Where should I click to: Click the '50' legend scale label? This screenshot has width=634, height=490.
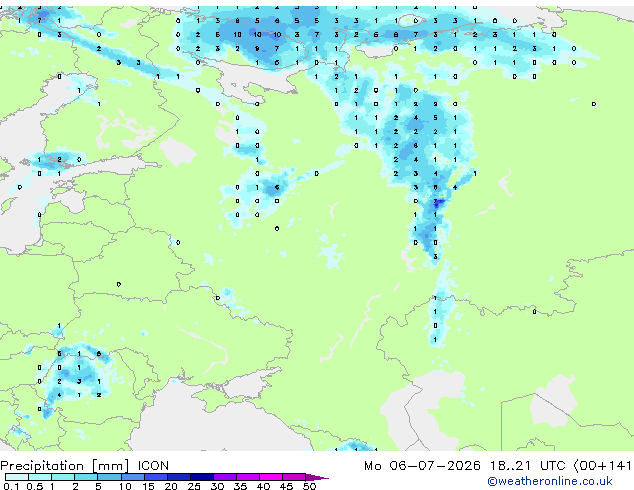point(309,486)
